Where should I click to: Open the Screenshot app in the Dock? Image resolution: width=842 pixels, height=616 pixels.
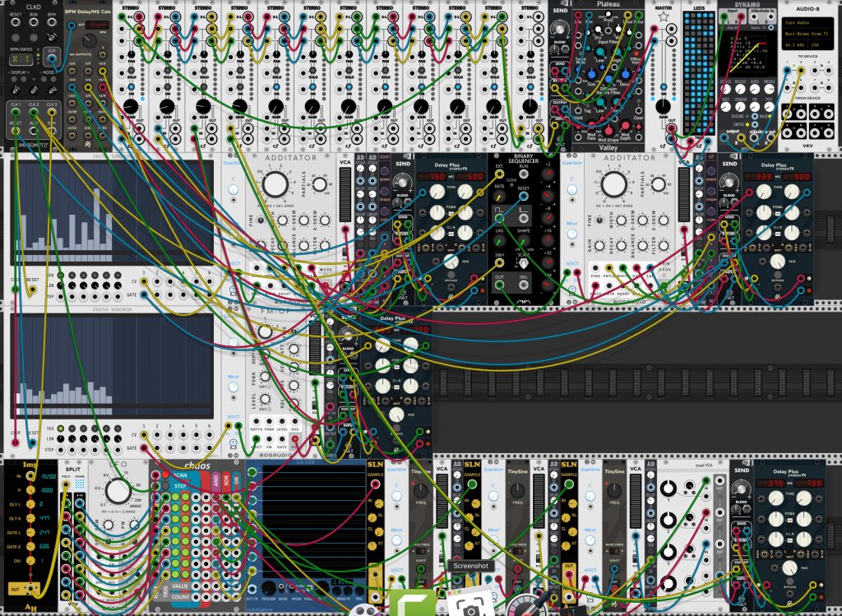(x=471, y=603)
